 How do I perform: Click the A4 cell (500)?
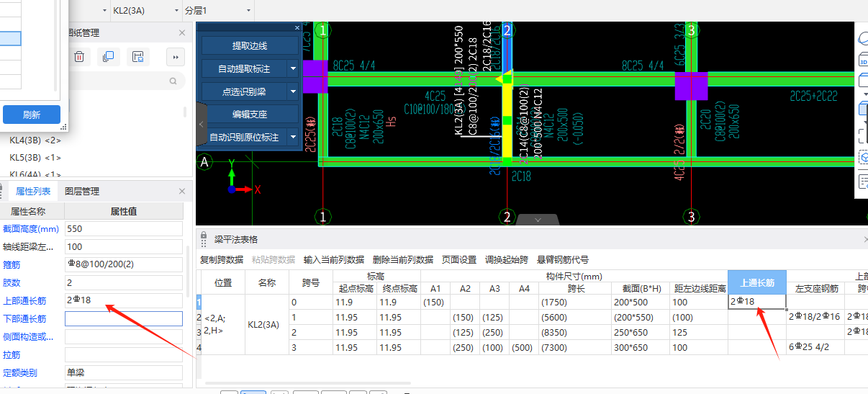tap(525, 347)
